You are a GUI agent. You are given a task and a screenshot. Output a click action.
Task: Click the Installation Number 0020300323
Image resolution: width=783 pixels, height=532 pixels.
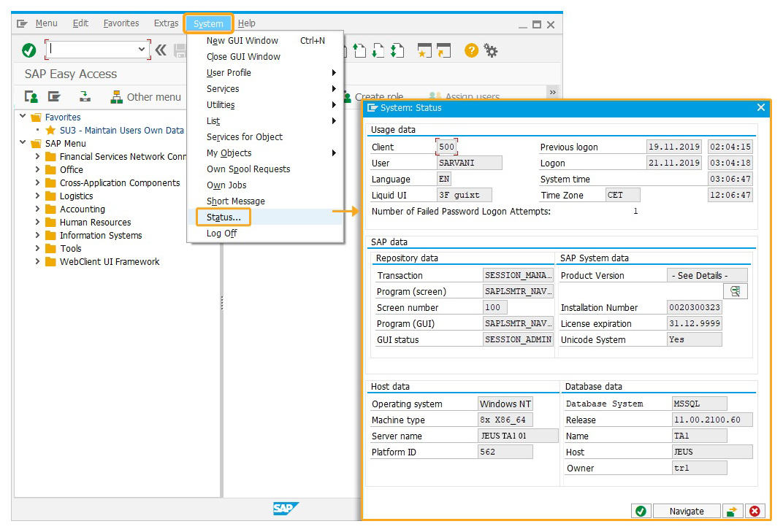click(694, 307)
